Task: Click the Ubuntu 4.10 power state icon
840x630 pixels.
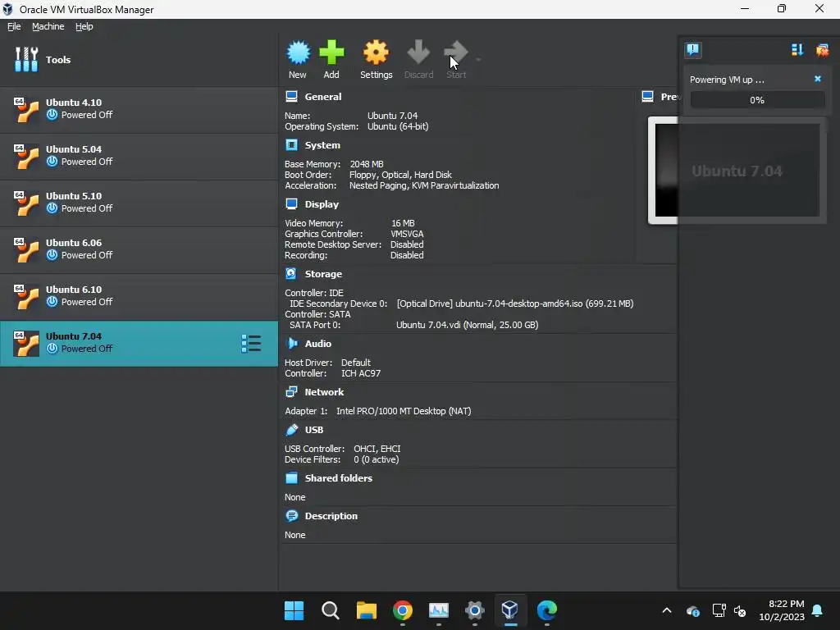Action: pos(52,115)
